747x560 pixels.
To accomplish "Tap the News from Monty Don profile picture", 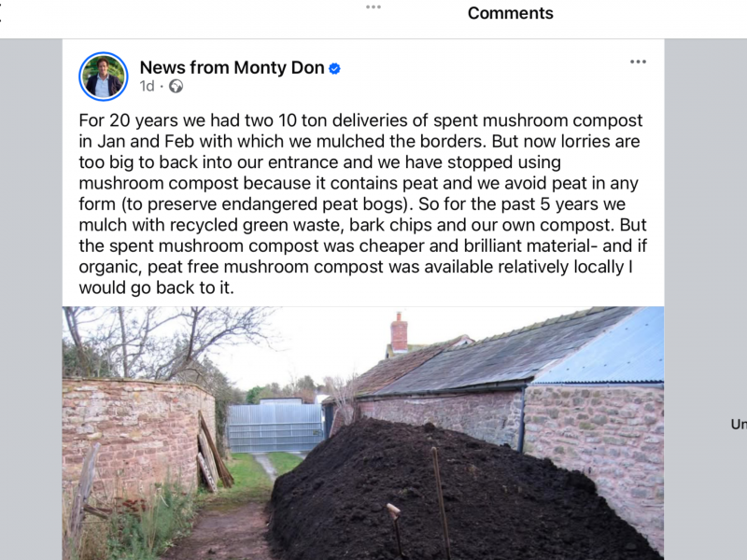I will click(104, 77).
